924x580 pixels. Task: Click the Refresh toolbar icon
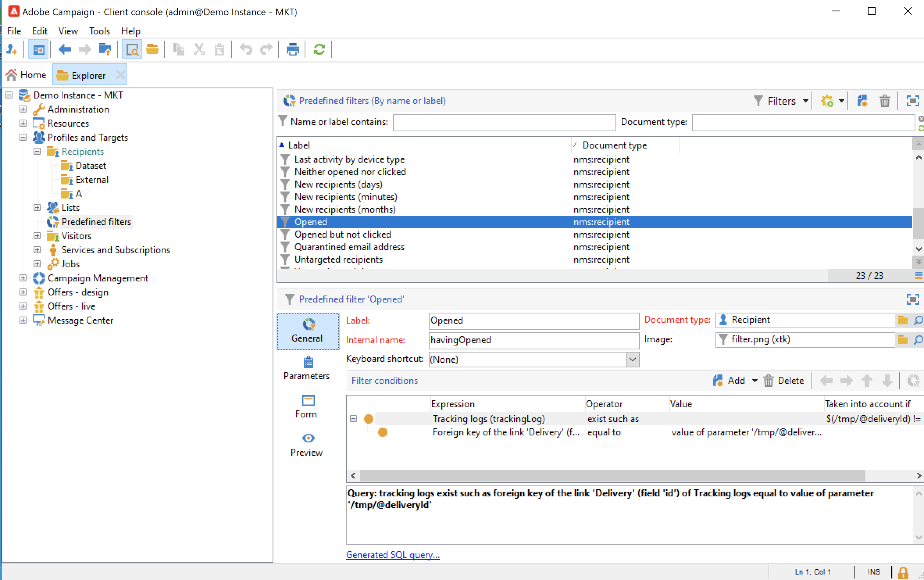(319, 50)
